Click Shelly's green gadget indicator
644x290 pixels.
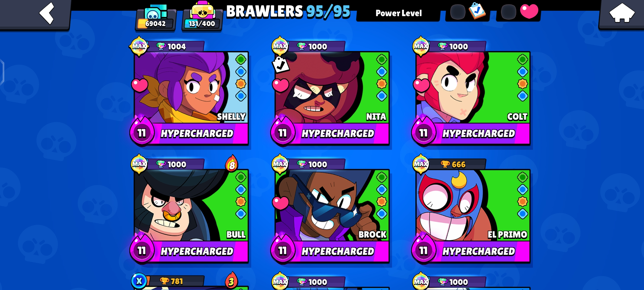[241, 59]
